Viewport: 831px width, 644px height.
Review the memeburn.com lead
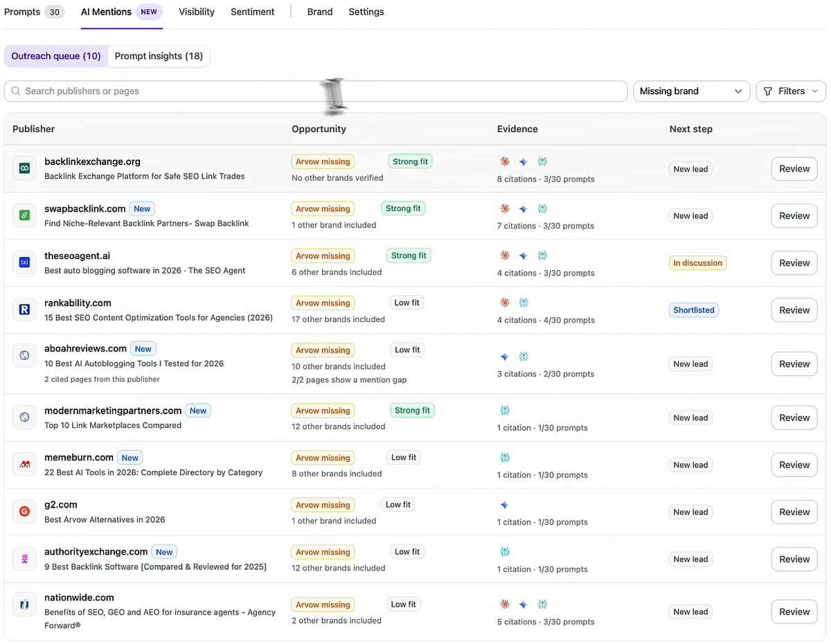click(794, 465)
